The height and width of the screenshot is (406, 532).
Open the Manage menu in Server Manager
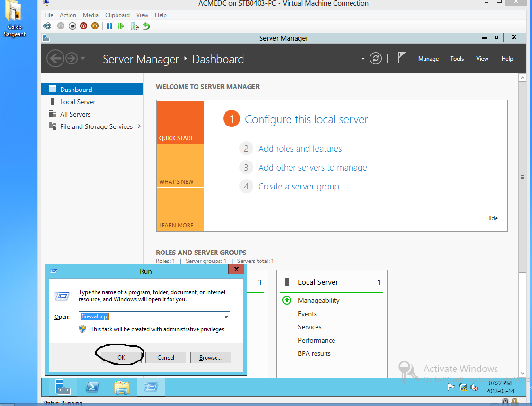coord(428,59)
